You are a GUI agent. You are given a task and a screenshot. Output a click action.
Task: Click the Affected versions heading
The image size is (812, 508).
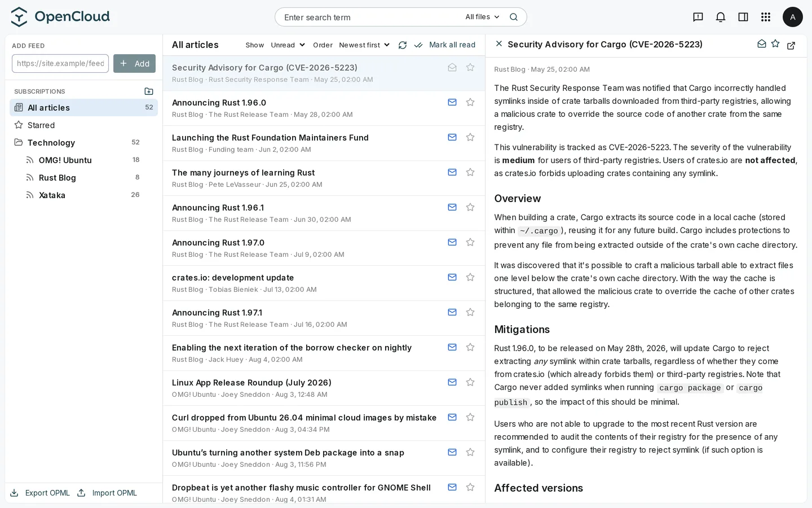click(539, 488)
